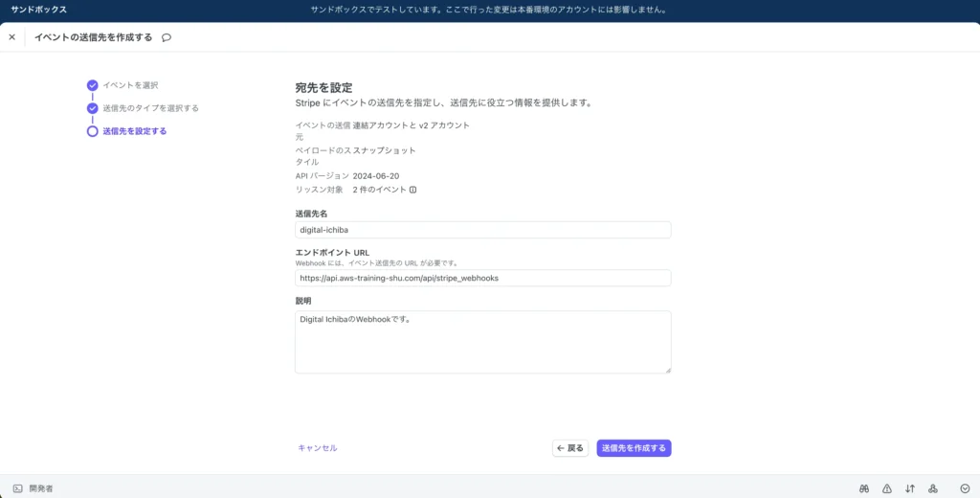This screenshot has width=980, height=498.
Task: Open the 開発者 developer panel
Action: pos(41,488)
